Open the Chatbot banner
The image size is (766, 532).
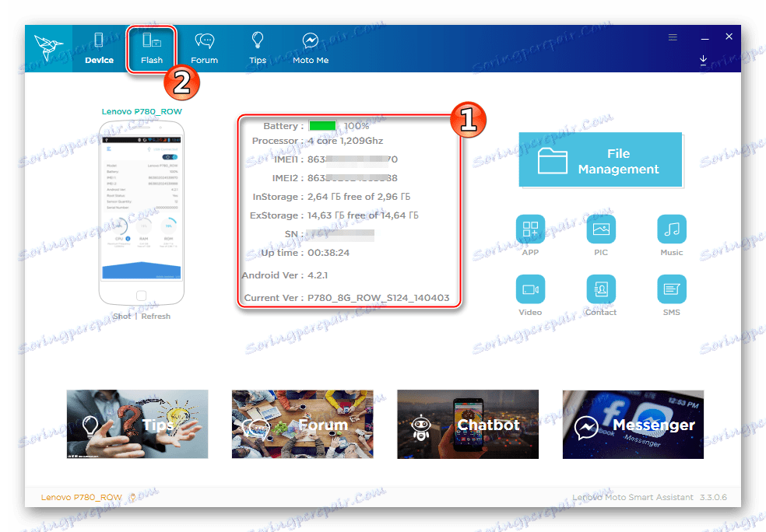tap(468, 424)
